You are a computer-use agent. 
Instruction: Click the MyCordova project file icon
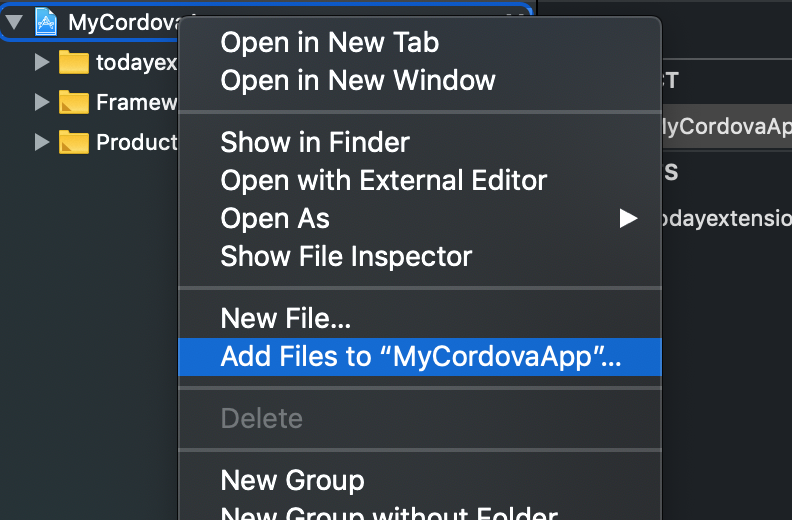pyautogui.click(x=47, y=21)
